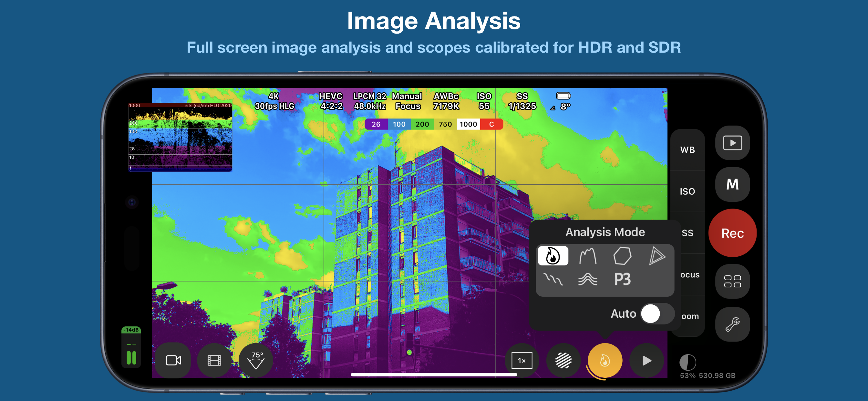Select the triangle analysis mode icon

click(x=657, y=256)
